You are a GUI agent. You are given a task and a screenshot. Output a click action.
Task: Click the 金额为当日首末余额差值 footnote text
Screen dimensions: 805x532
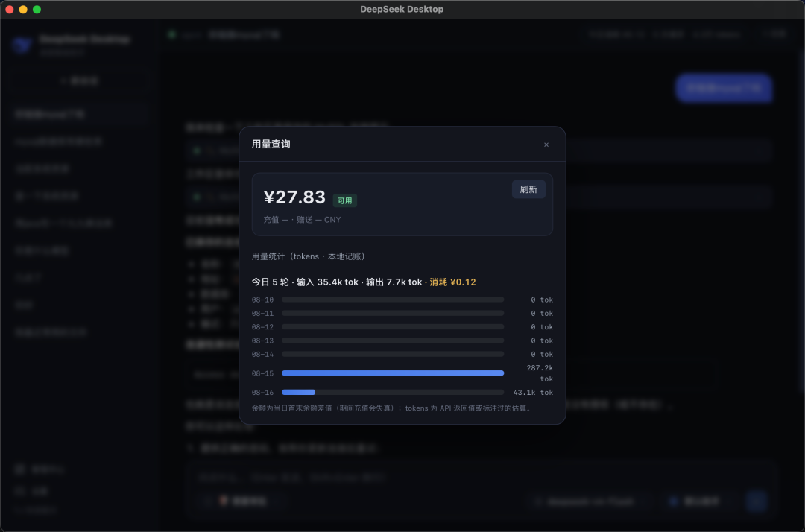tap(392, 408)
